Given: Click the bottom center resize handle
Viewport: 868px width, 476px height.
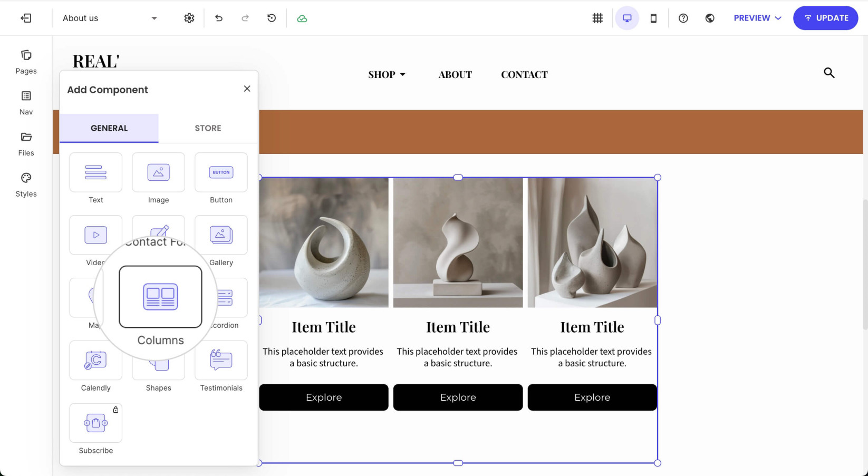Looking at the screenshot, I should 458,463.
